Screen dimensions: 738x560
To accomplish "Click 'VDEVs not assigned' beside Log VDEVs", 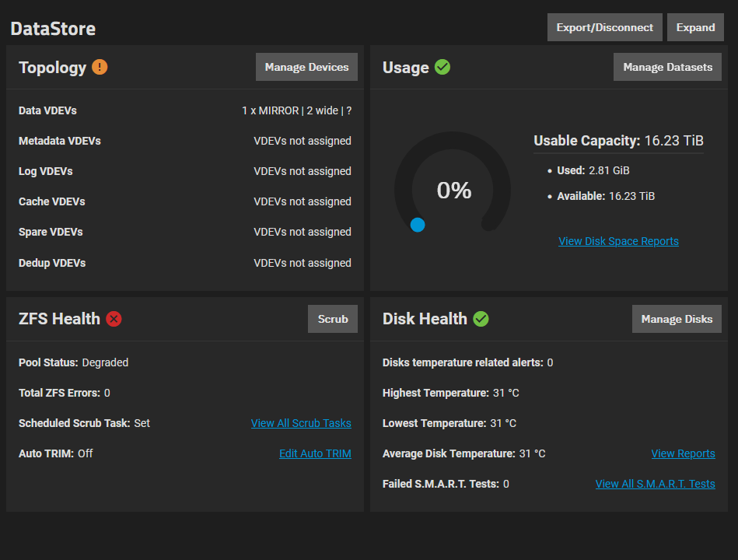I will [303, 171].
